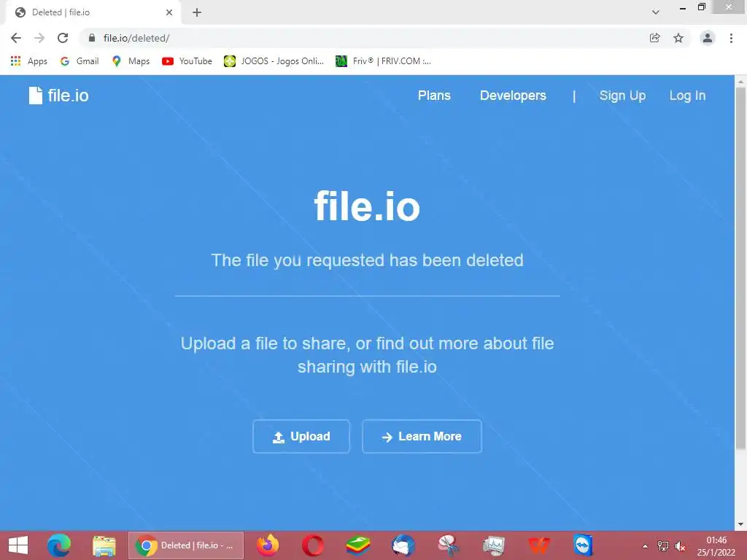Launch TeamViewer from the taskbar
This screenshot has height=560, width=747.
click(584, 545)
